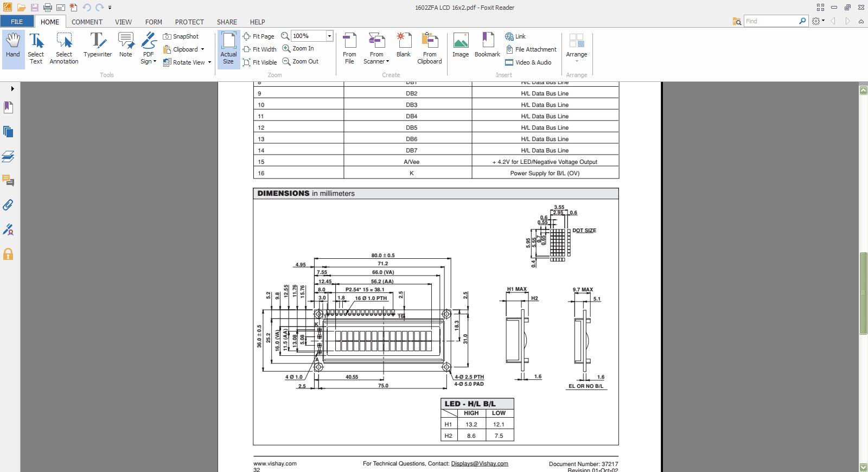Toggle Fit Width view

coord(259,49)
